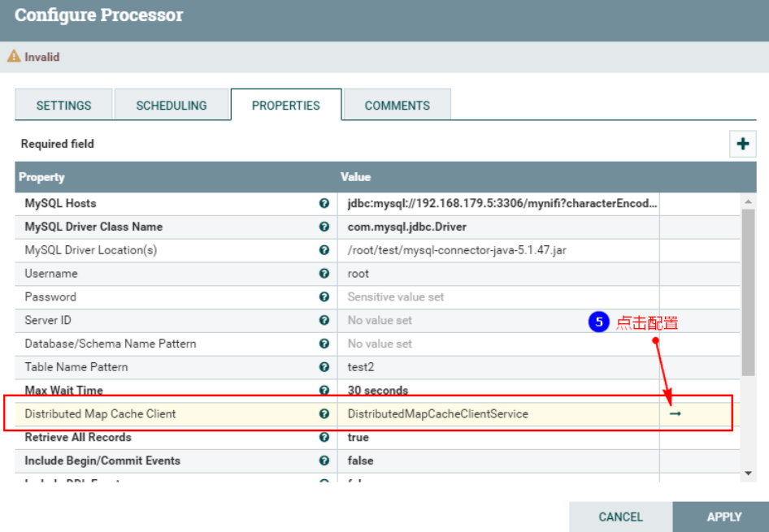Viewport: 769px width, 532px height.
Task: Click the question mark next to Password
Action: click(x=324, y=296)
